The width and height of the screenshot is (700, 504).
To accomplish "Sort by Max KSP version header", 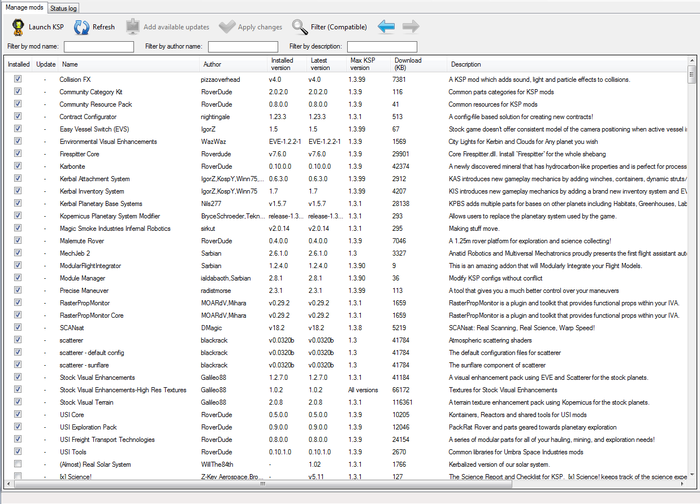I will point(369,64).
